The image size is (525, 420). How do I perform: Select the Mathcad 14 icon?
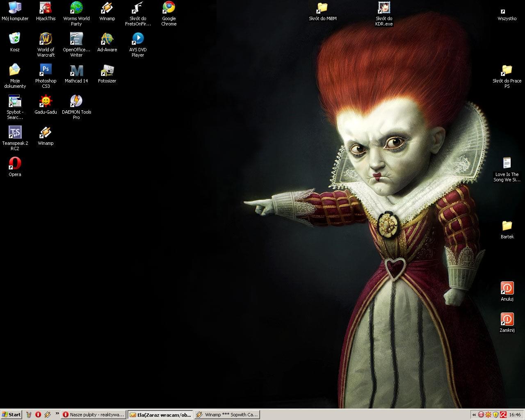(x=76, y=74)
